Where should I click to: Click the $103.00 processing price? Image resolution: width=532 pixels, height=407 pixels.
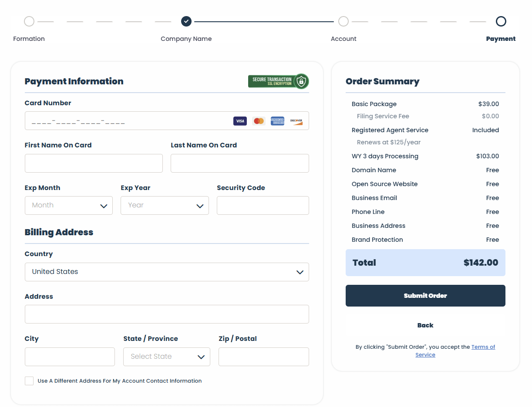[x=488, y=156]
